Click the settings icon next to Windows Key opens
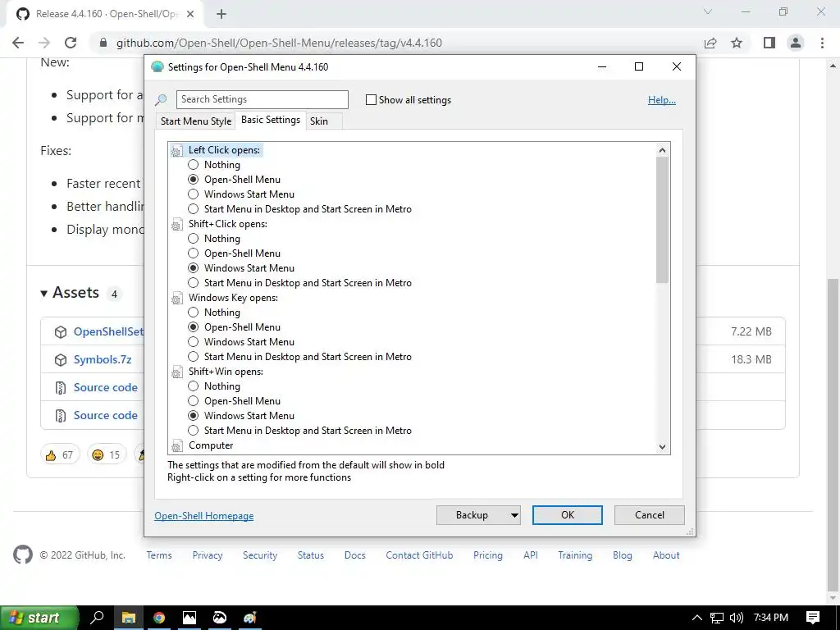Viewport: 840px width, 630px height. tap(177, 299)
